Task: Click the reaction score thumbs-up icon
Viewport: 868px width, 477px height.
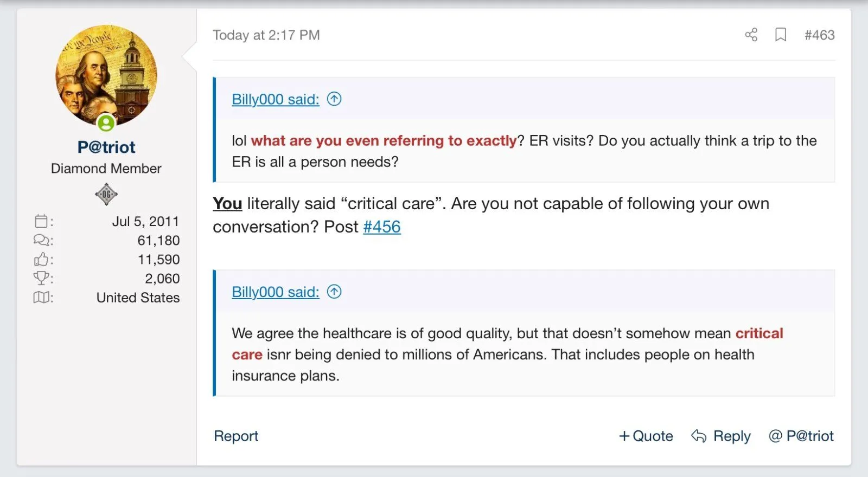Action: (x=41, y=259)
